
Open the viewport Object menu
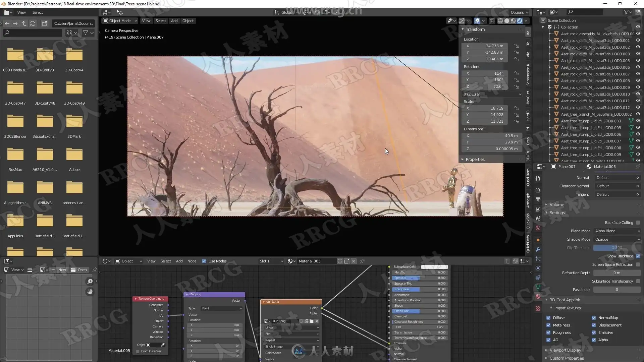[188, 21]
